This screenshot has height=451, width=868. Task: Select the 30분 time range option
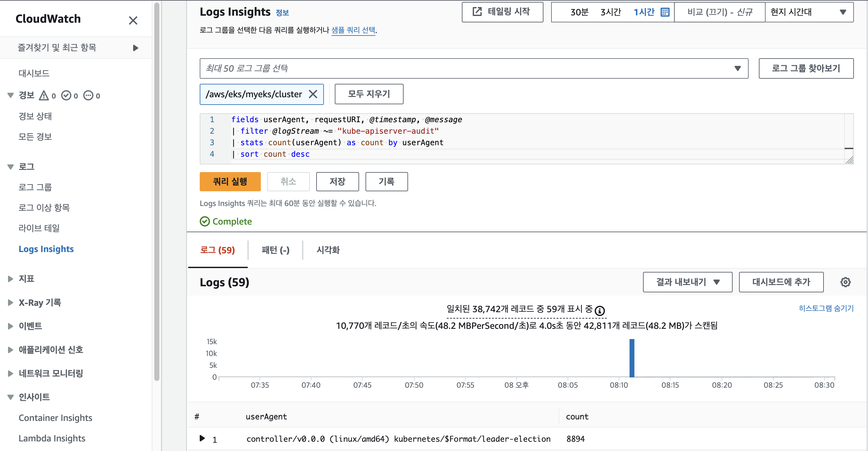click(579, 12)
